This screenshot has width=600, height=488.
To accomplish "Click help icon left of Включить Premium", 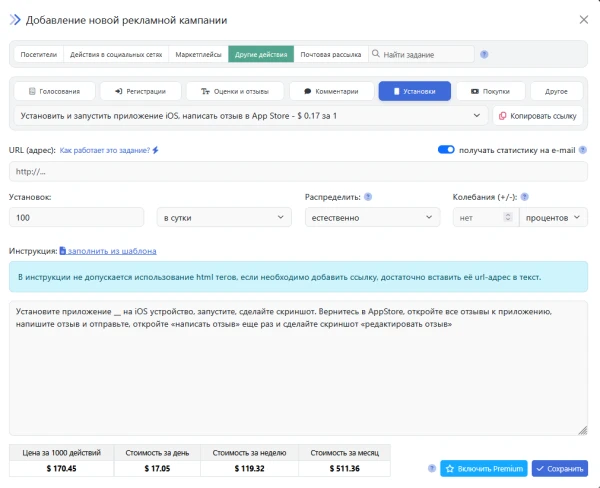I will tap(432, 468).
